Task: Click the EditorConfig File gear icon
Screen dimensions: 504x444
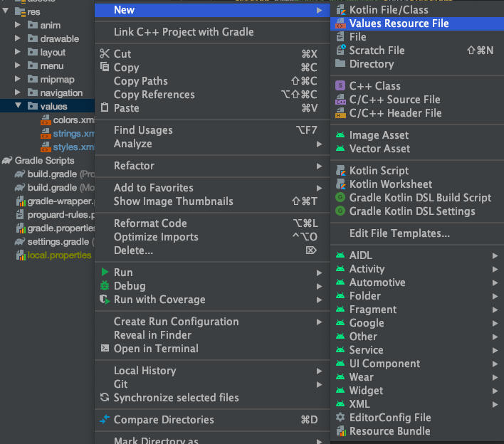Action: tap(340, 418)
